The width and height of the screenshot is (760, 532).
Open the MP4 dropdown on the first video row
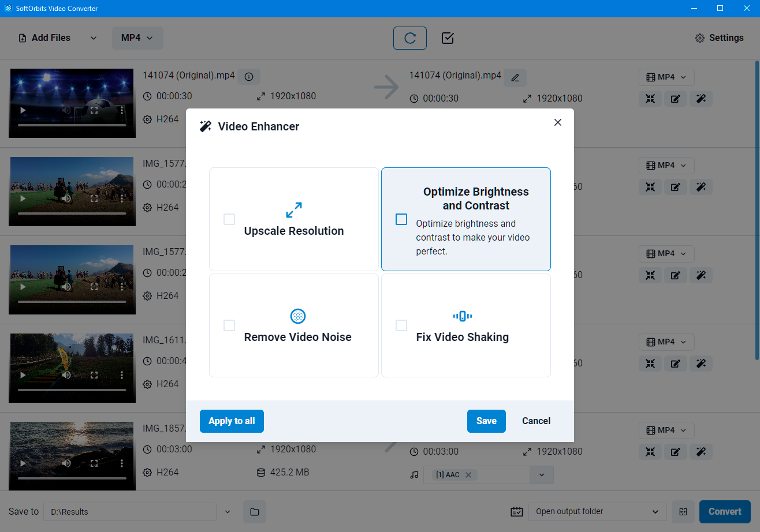666,77
